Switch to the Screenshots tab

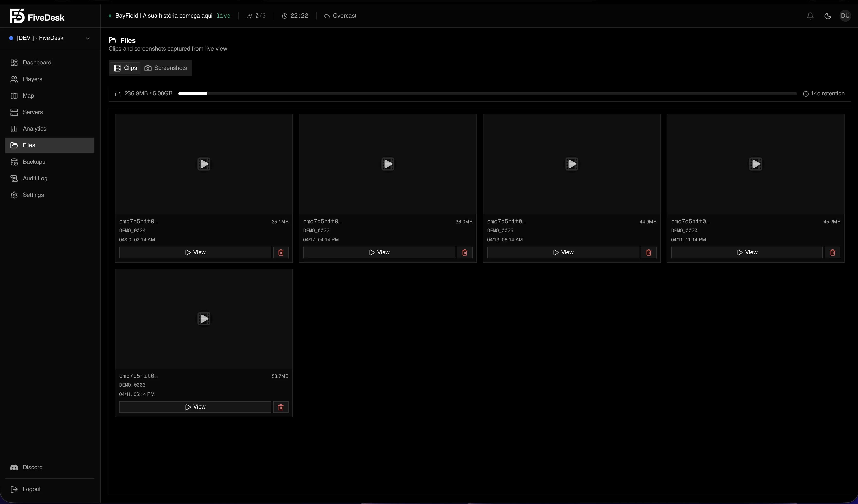pos(166,68)
